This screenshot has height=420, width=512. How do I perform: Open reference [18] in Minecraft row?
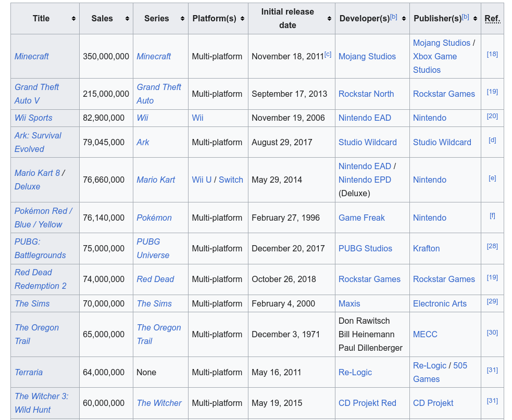492,54
